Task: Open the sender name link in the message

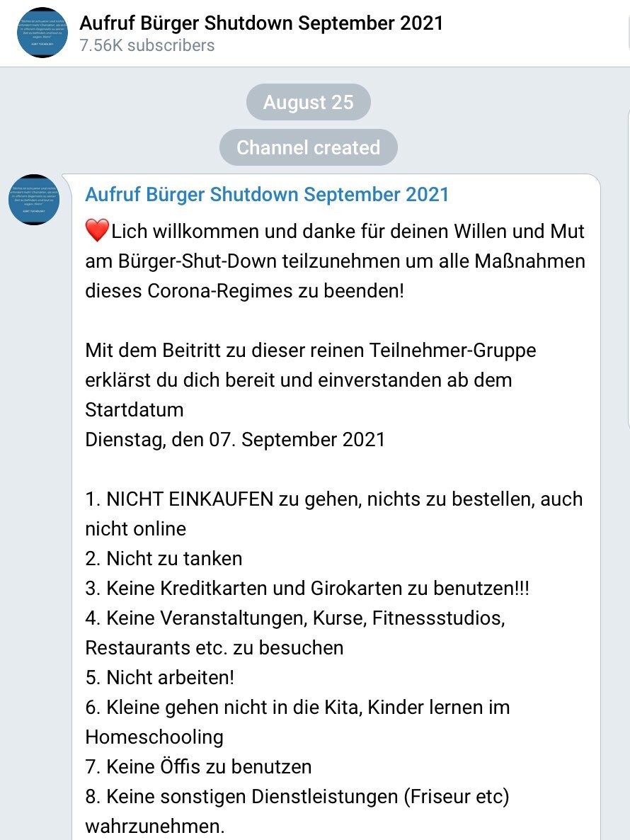Action: pyautogui.click(x=267, y=194)
